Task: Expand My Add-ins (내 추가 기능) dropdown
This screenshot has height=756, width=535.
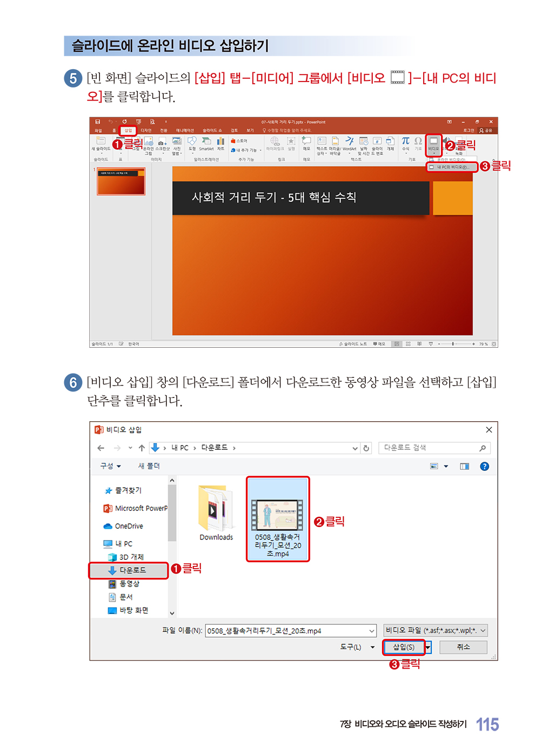Action: click(260, 150)
